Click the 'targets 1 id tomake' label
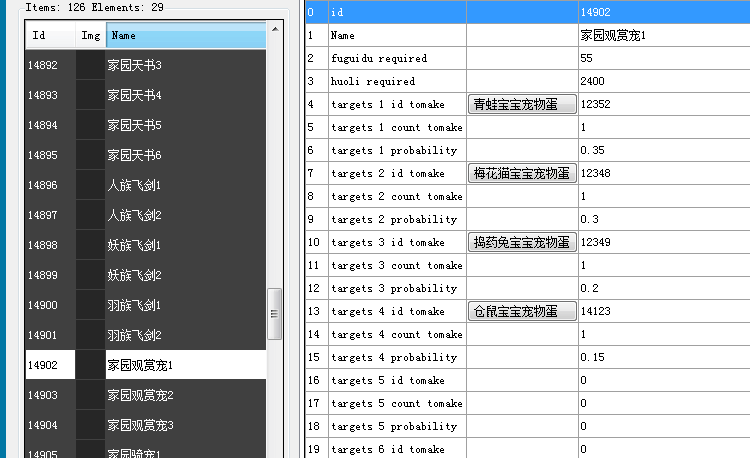The height and width of the screenshot is (458, 750). [x=387, y=104]
